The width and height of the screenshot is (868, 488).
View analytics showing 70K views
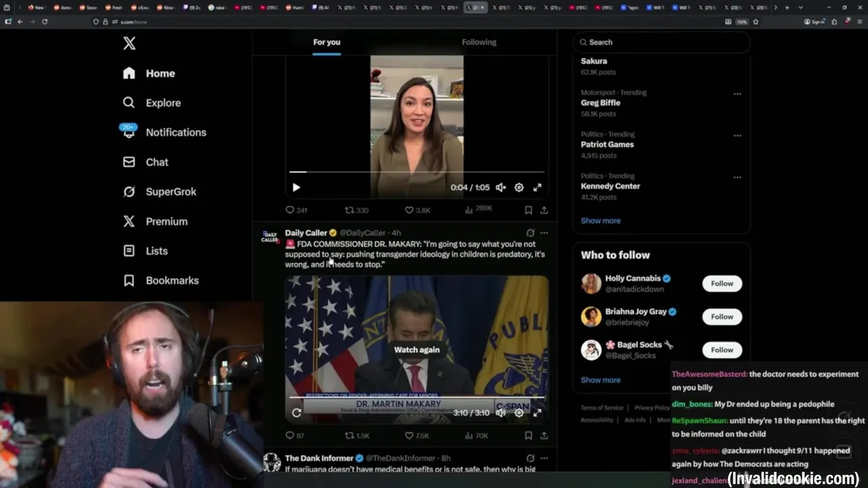click(x=477, y=436)
